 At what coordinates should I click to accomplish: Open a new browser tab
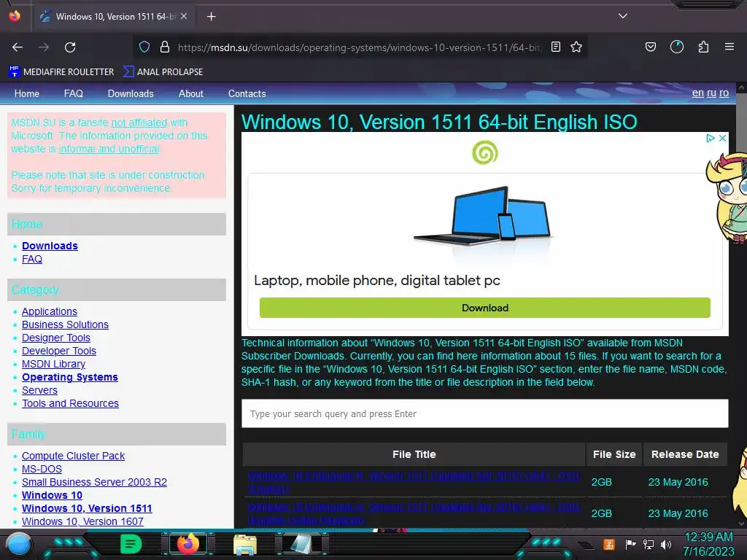211,17
